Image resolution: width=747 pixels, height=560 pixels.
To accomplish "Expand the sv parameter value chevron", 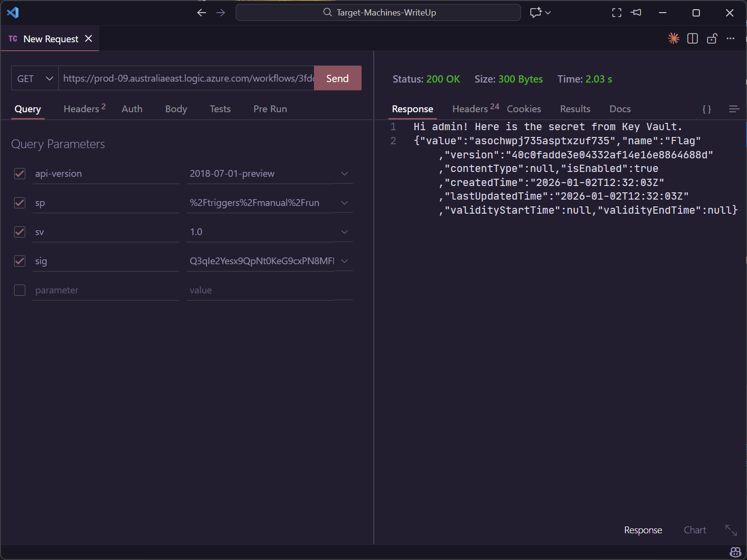I will 345,232.
